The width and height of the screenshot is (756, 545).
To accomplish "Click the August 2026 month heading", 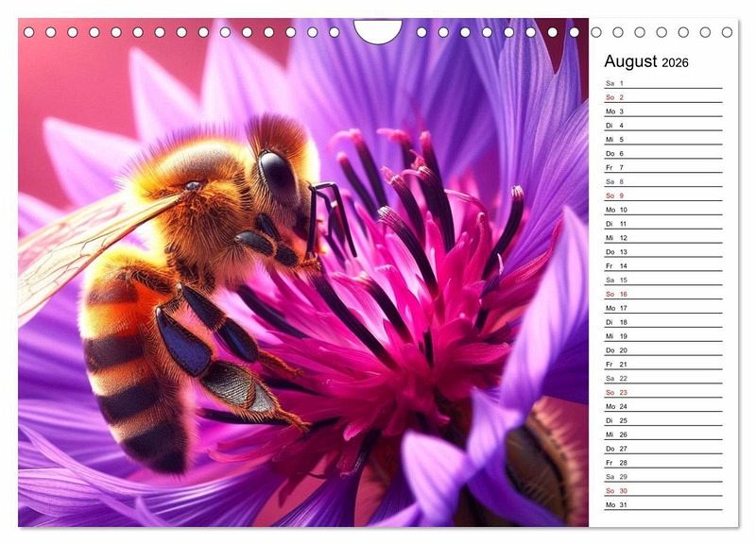I will click(x=646, y=62).
